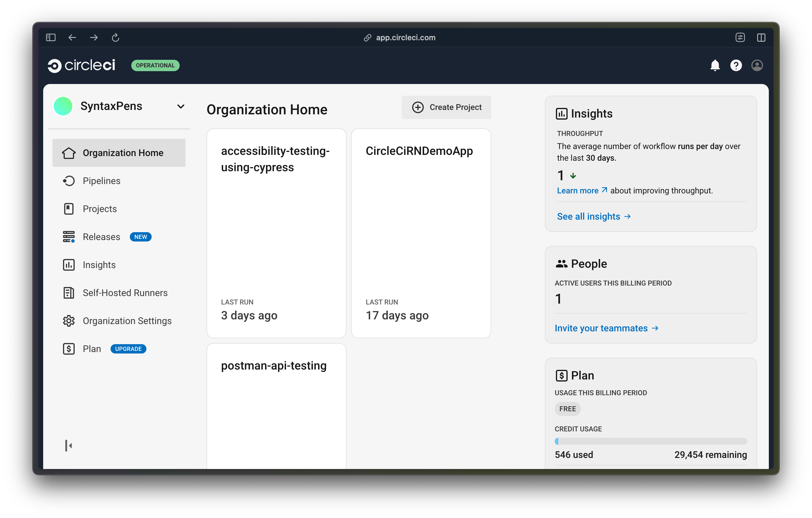Open Self-Hosted Runners in the sidebar
The width and height of the screenshot is (812, 518).
[119, 293]
